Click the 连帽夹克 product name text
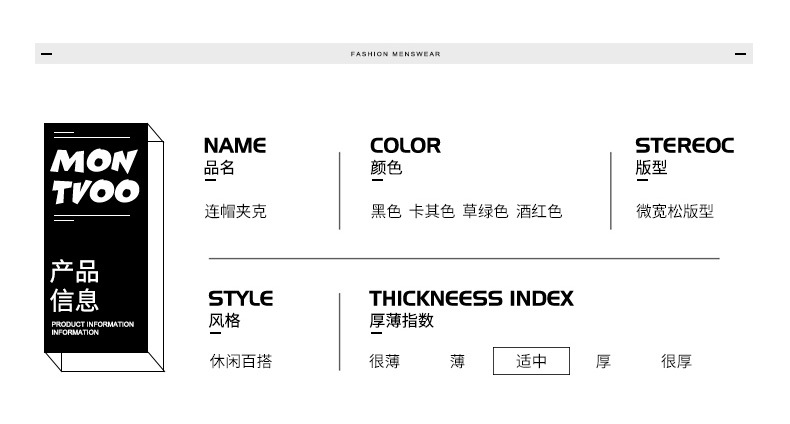The image size is (790, 424). tap(235, 211)
